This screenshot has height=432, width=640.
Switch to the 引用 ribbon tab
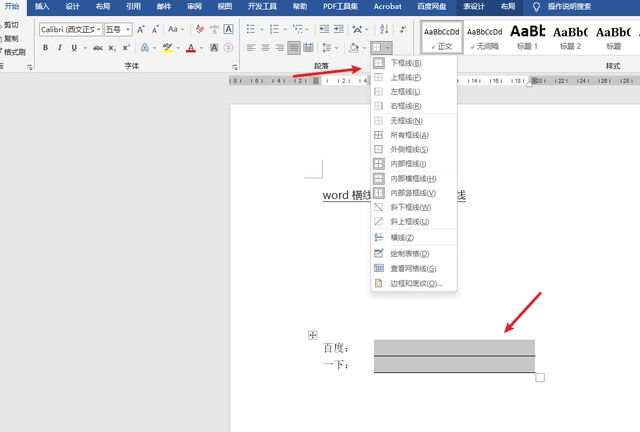[x=133, y=7]
